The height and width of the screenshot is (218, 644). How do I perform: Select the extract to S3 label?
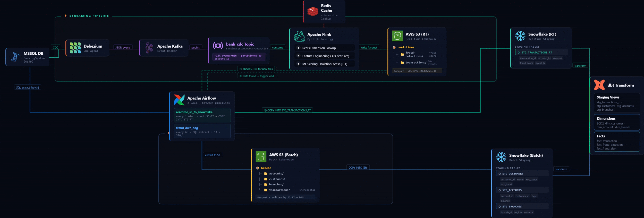213,155
